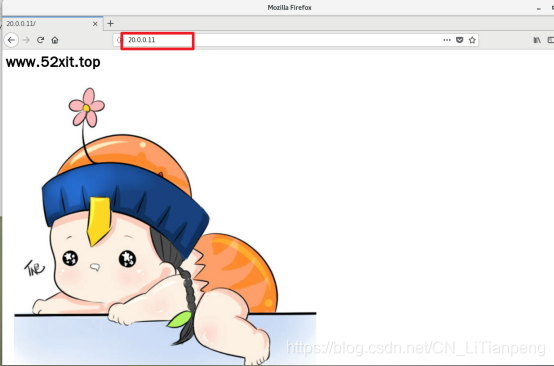The width and height of the screenshot is (554, 366).
Task: Toggle the sidebar view icon
Action: tap(550, 40)
